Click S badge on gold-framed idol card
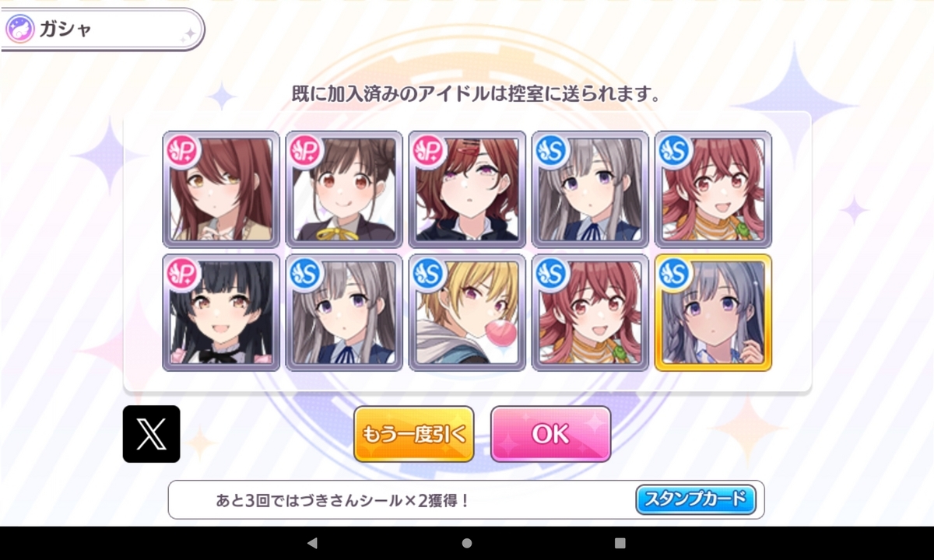Image resolution: width=934 pixels, height=560 pixels. [x=675, y=274]
